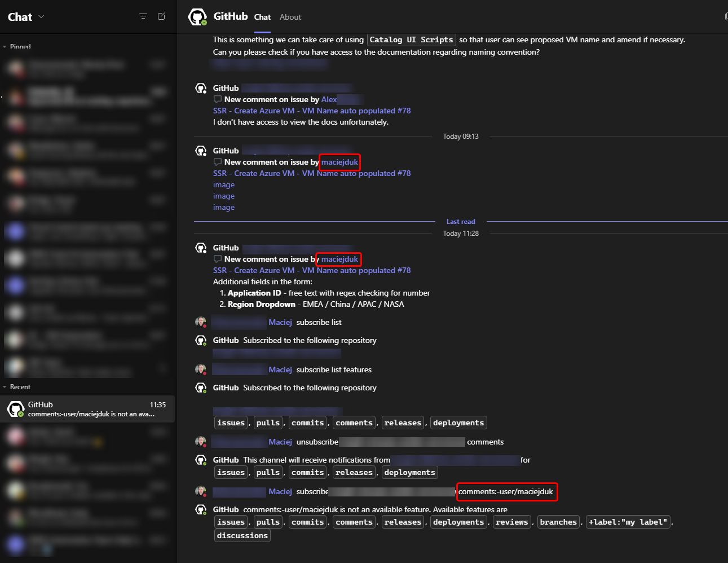The width and height of the screenshot is (728, 563).
Task: Open the Chat title dropdown chevron
Action: [x=41, y=17]
